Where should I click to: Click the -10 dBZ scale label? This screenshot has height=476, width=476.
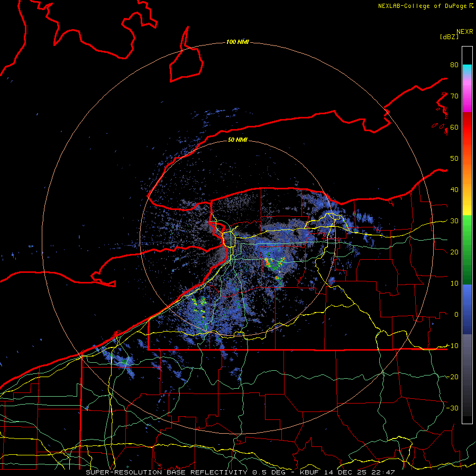click(x=452, y=346)
